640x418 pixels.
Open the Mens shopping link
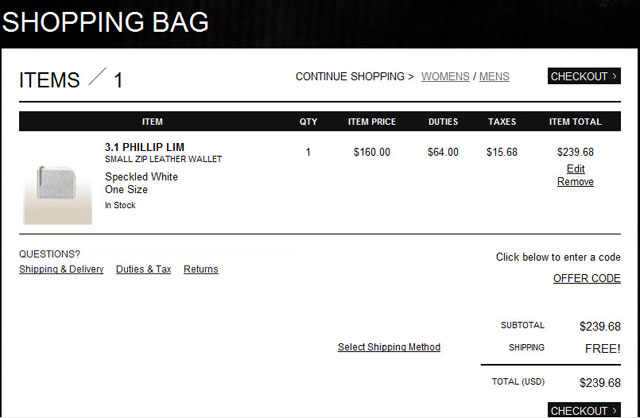[495, 76]
